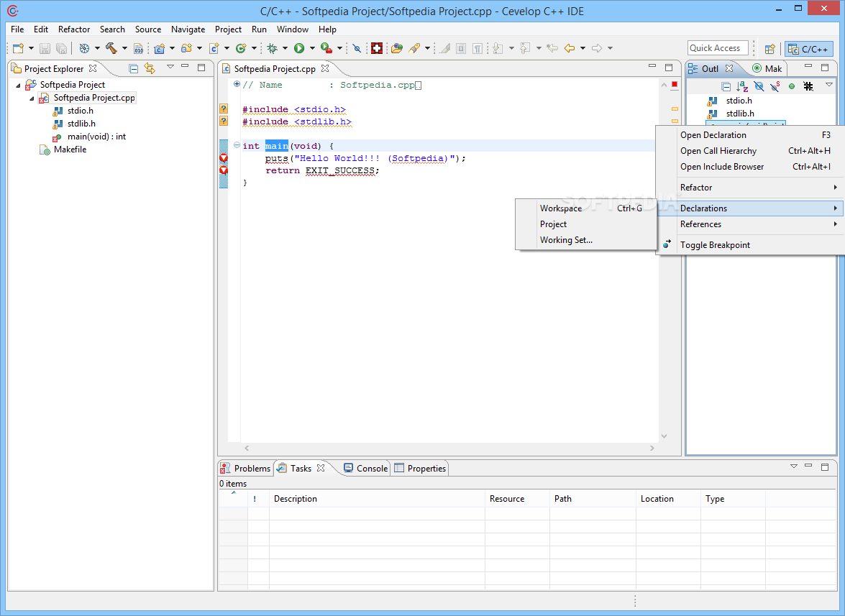Viewport: 845px width, 616px height.
Task: Collapse Softpedia Project tree node
Action: tap(18, 85)
